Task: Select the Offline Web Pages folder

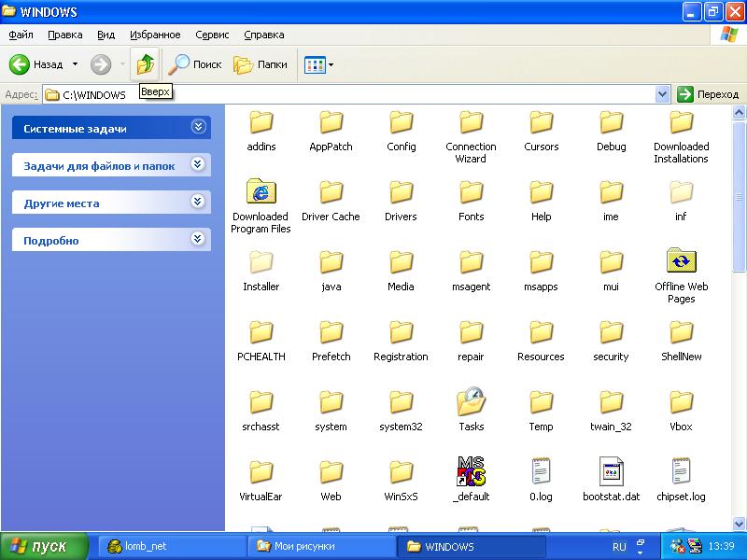Action: (x=681, y=276)
